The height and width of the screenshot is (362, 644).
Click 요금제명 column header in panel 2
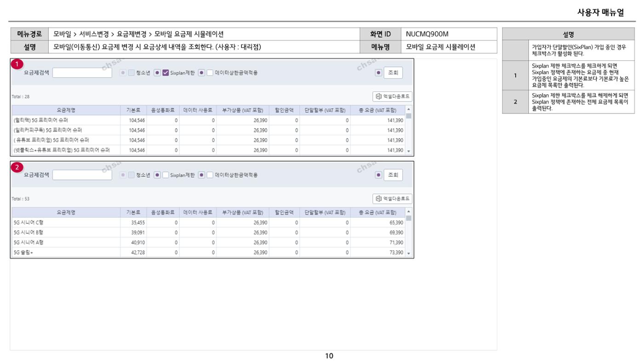pos(66,213)
